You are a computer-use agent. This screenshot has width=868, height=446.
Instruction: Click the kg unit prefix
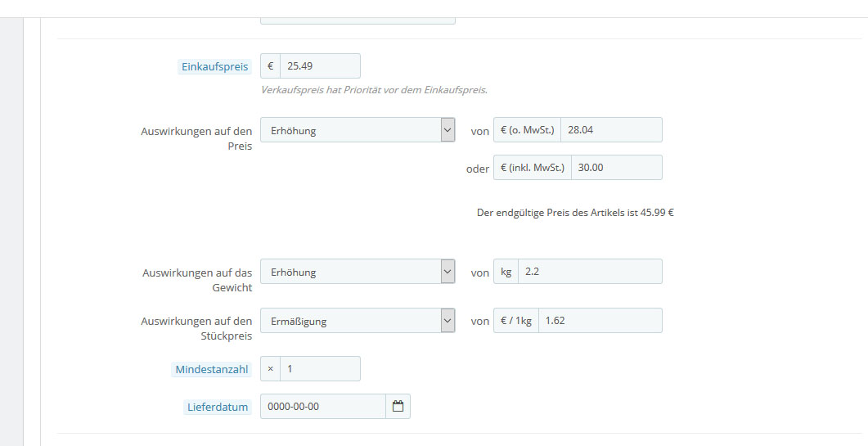point(506,272)
